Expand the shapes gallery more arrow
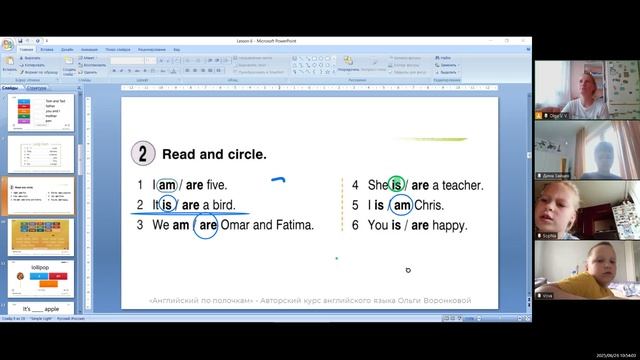 (334, 72)
